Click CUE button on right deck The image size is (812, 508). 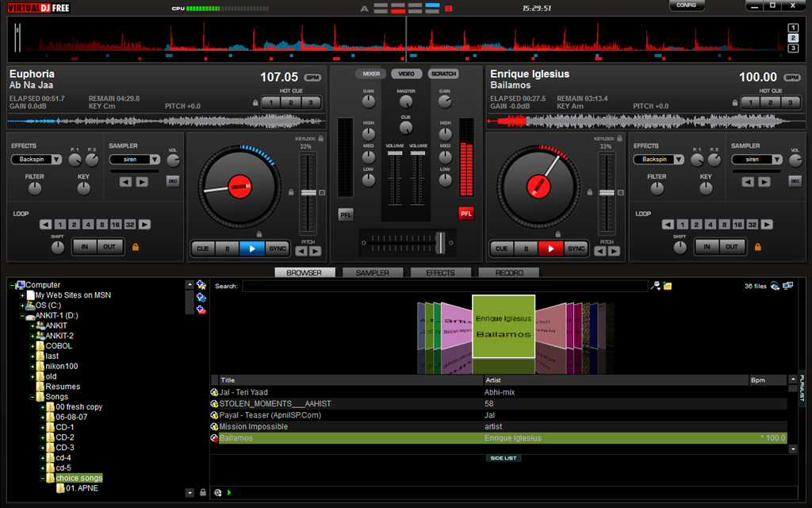[x=502, y=248]
